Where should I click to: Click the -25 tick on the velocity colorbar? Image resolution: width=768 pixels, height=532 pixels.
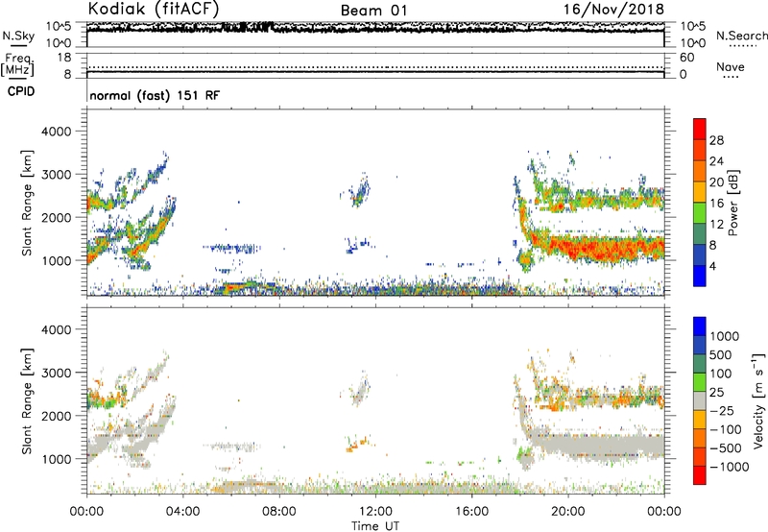click(722, 411)
